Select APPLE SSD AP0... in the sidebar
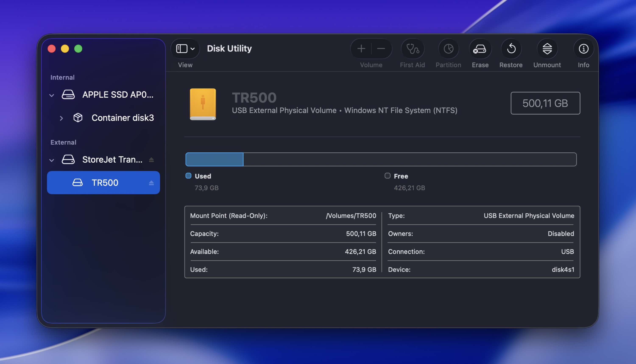Viewport: 636px width, 364px height. click(103, 95)
